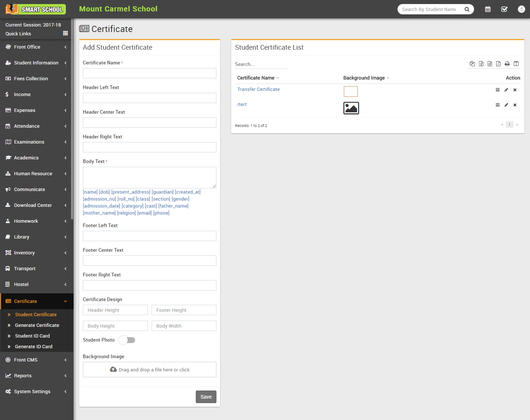Screen dimensions: 530x420
Task: Go to Student ID Card page
Action: [32, 336]
